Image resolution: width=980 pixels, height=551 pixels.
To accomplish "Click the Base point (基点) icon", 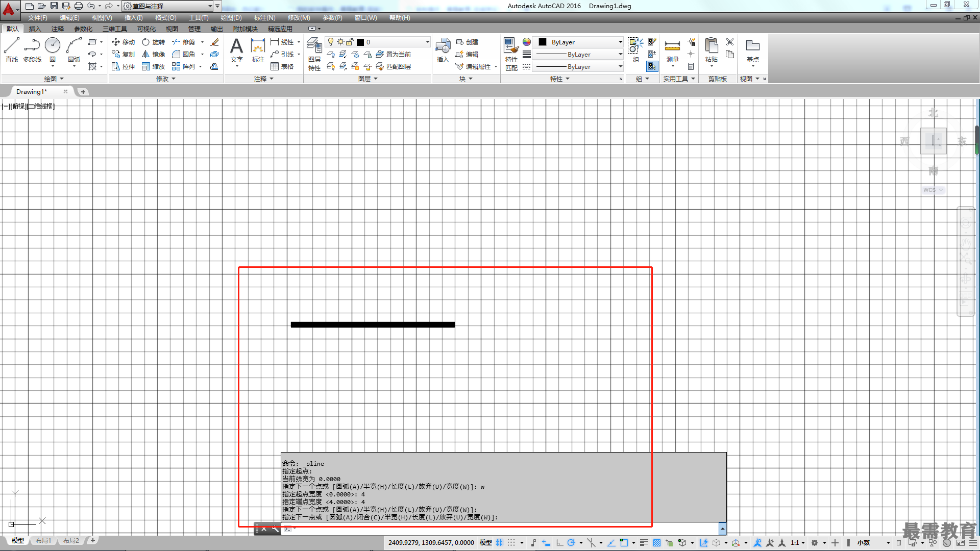I will tap(752, 50).
